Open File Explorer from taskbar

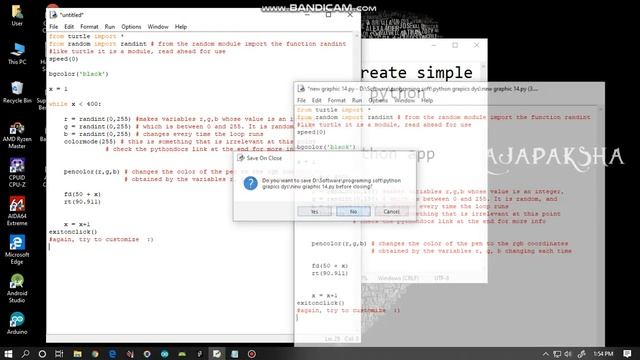click(x=77, y=353)
